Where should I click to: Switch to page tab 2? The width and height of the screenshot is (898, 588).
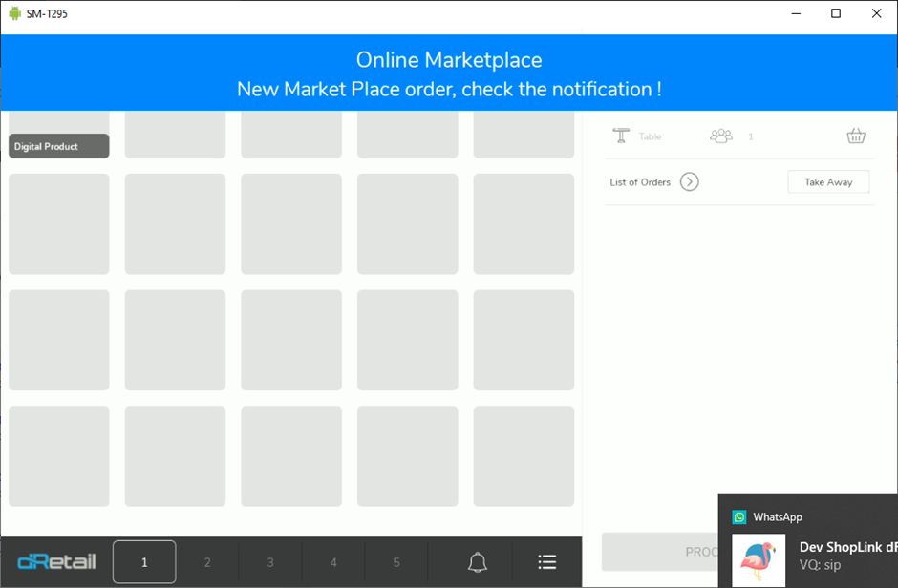click(x=207, y=562)
